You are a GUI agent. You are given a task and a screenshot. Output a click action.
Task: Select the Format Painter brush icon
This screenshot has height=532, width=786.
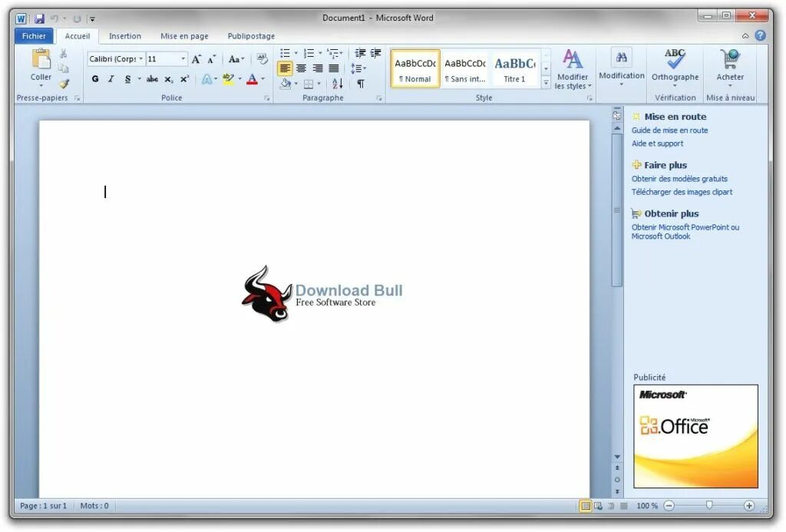64,84
